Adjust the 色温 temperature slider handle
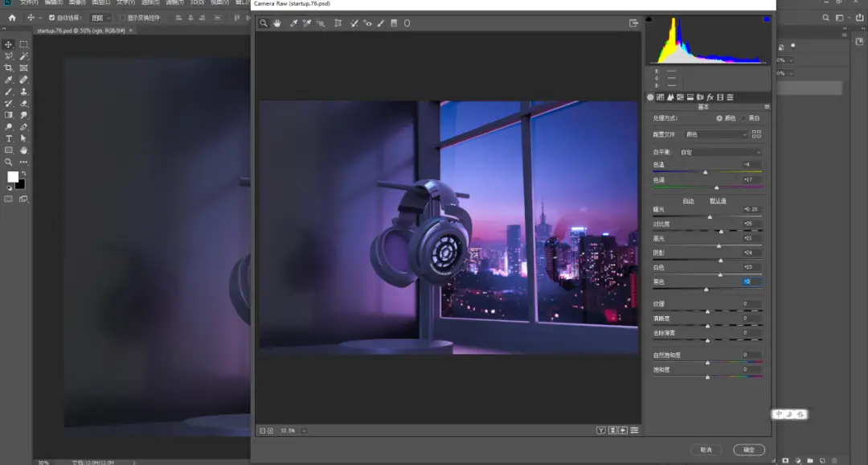Screen dimensions: 868x465 click(x=706, y=172)
